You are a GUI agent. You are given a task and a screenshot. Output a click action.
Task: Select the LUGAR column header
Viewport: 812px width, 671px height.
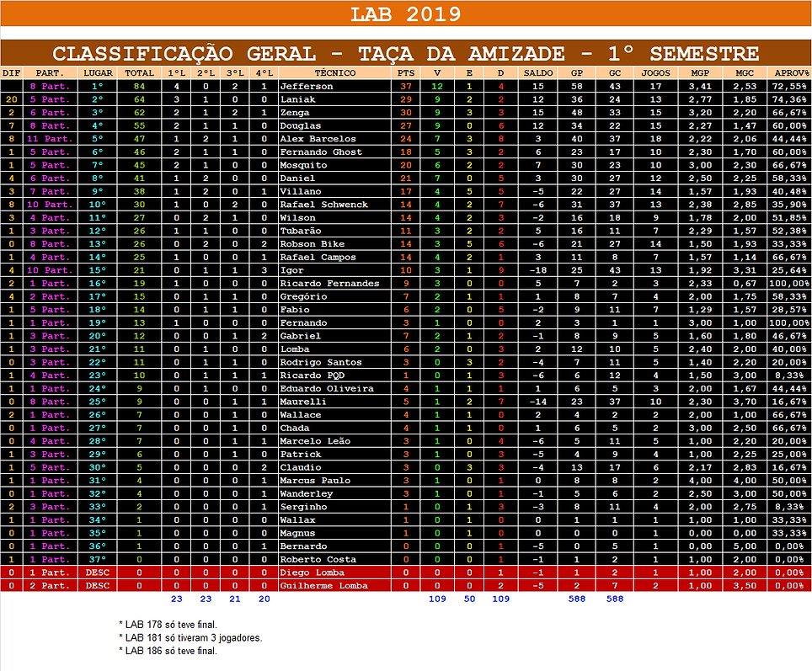[98, 73]
